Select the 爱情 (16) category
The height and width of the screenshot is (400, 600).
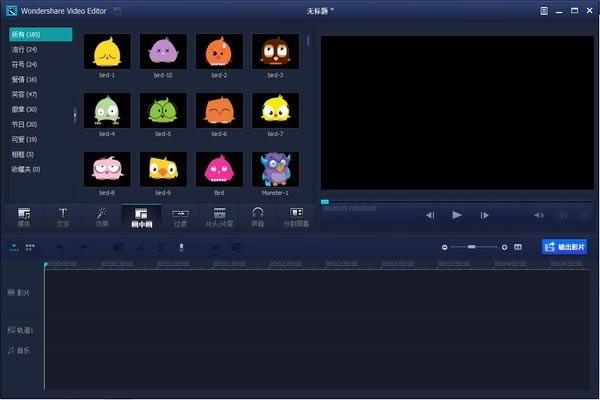coord(24,79)
